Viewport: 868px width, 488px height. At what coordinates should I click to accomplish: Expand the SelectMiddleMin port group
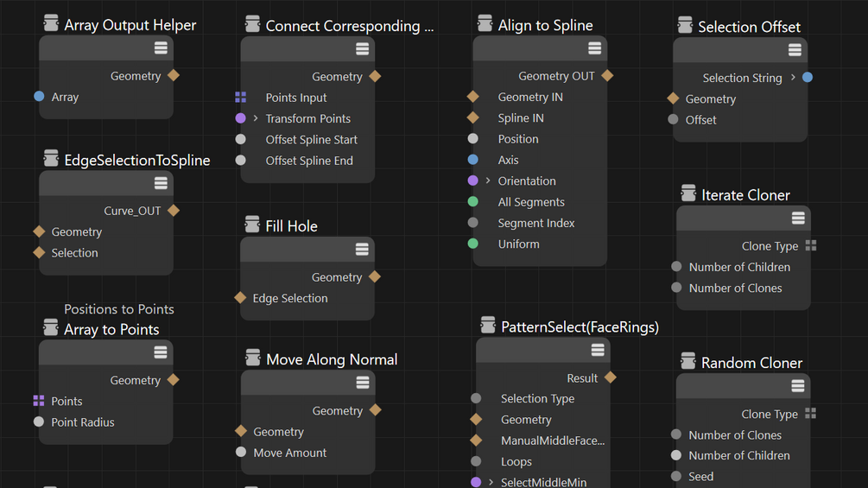coord(491,482)
